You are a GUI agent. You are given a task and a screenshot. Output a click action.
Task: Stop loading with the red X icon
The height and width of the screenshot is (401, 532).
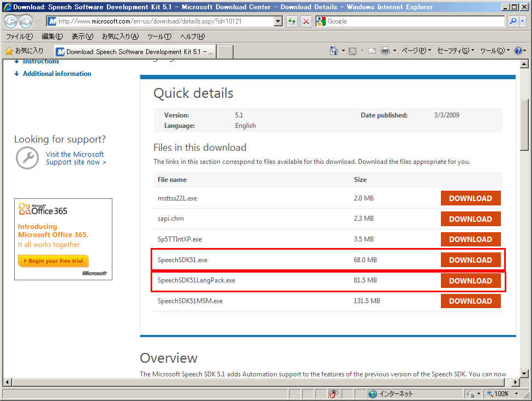point(306,21)
